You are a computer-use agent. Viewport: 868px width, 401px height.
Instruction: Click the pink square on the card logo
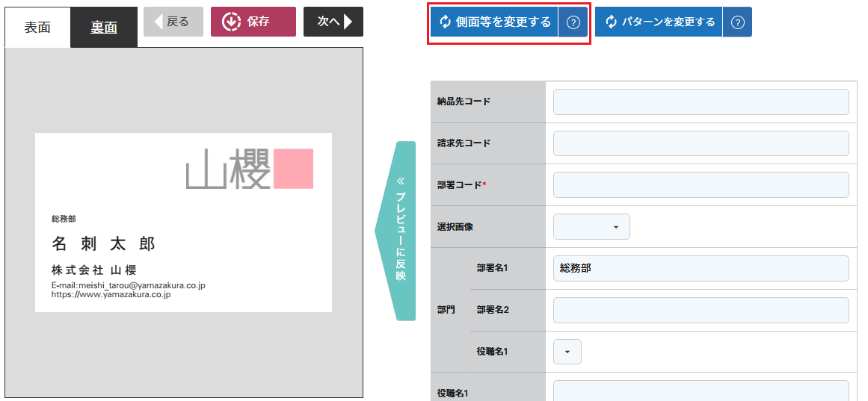[293, 169]
